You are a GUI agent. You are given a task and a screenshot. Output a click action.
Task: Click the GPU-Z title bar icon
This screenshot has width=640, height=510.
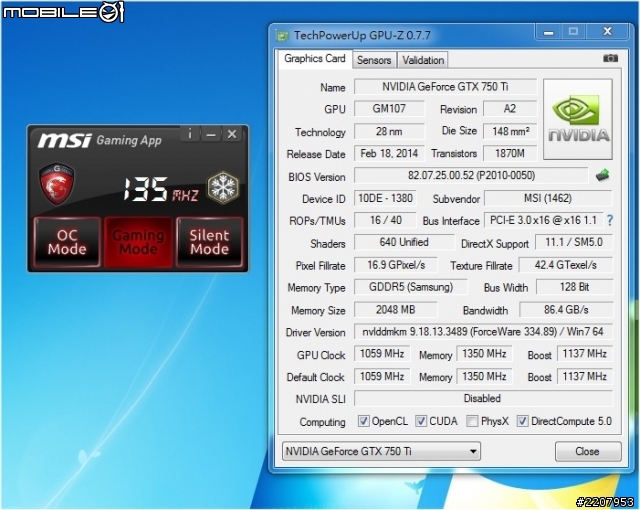click(282, 36)
